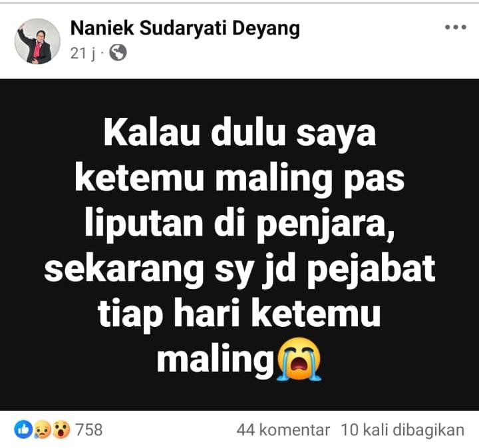Visit Naniek Sudaryati Deyang profile name link
Viewport: 479px width, 448px height.
tap(185, 28)
